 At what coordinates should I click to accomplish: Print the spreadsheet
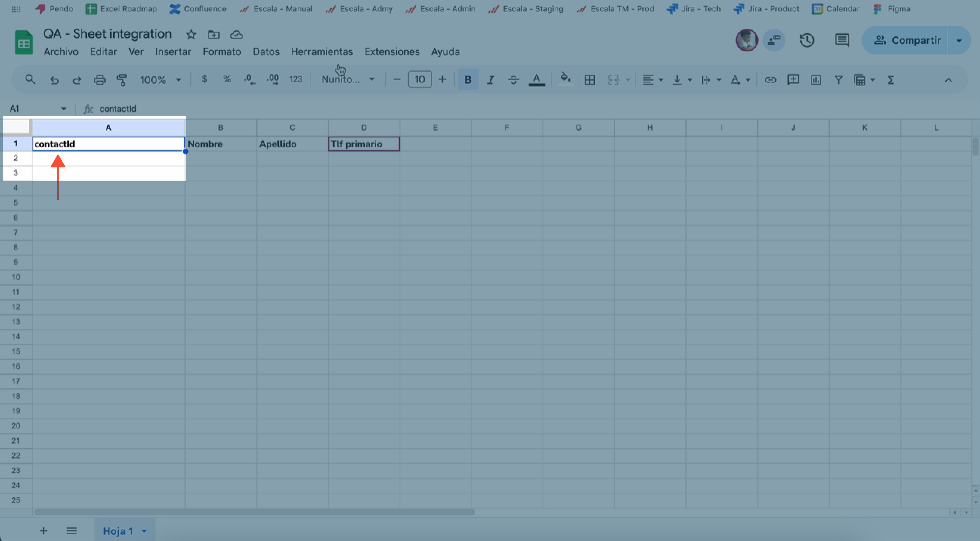[99, 80]
